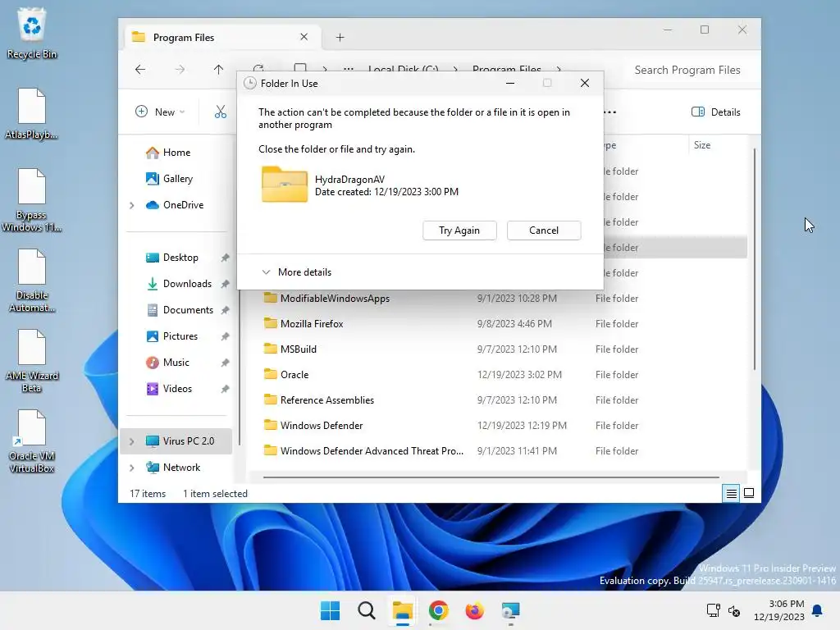
Task: Select the Oracle VM VirtualBox shortcut
Action: (x=32, y=441)
